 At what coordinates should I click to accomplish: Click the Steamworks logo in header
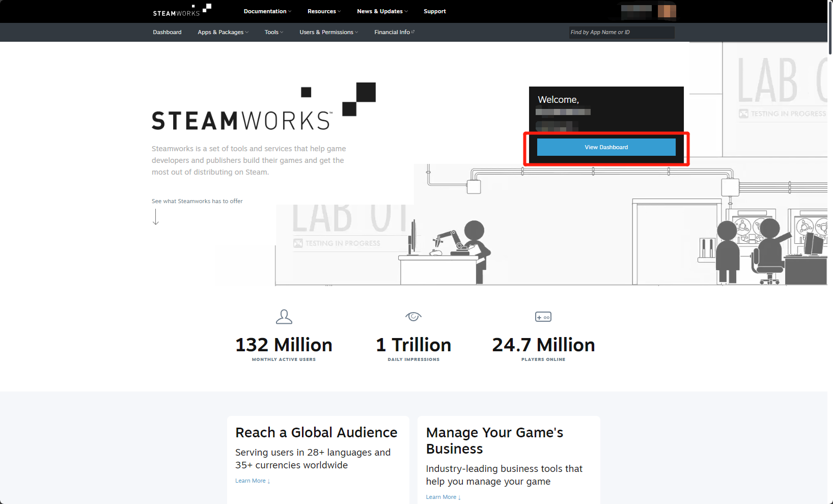pos(182,11)
